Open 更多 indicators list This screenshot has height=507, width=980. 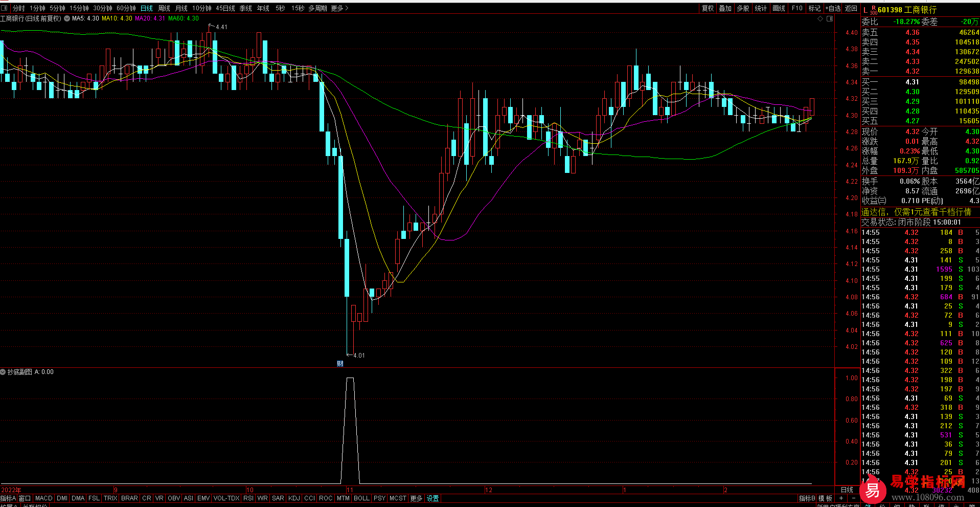click(416, 498)
